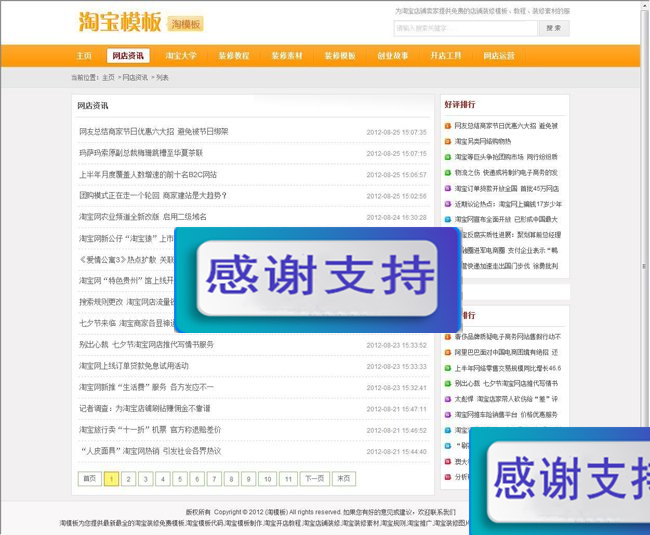Go to page 5 in pagination
This screenshot has width=650, height=535.
(x=180, y=479)
